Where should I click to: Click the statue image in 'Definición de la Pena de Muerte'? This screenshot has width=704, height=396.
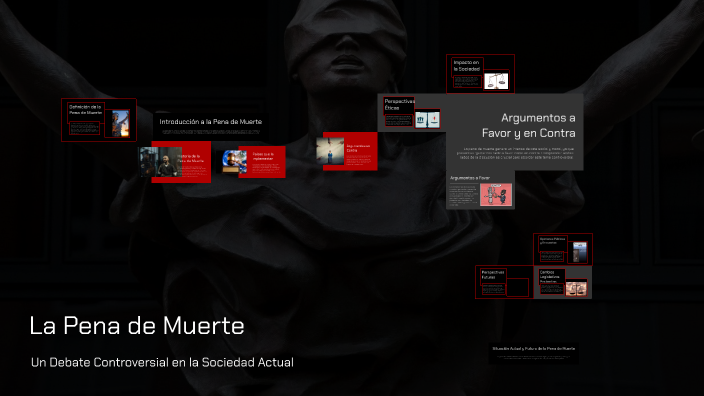click(120, 123)
